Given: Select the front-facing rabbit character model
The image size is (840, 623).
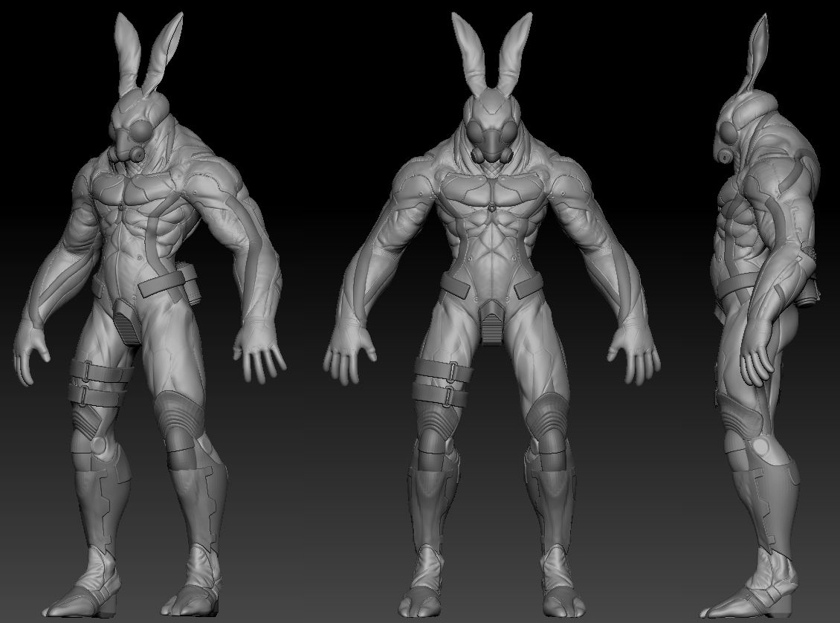Looking at the screenshot, I should pyautogui.click(x=491, y=314).
